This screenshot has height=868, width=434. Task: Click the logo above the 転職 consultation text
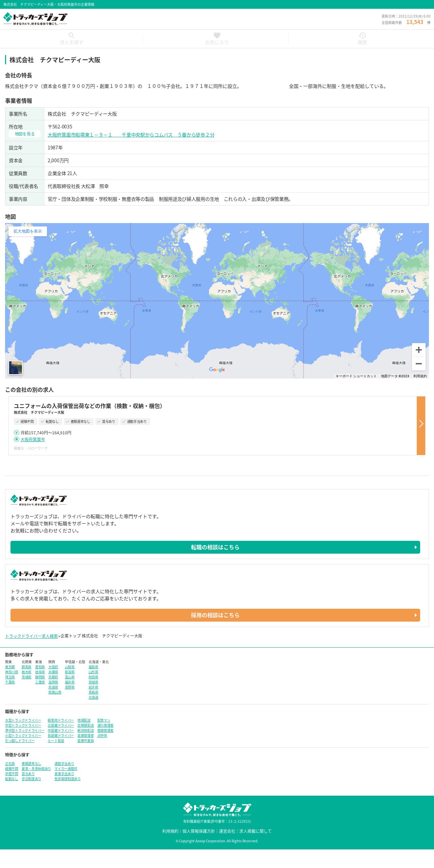(39, 500)
